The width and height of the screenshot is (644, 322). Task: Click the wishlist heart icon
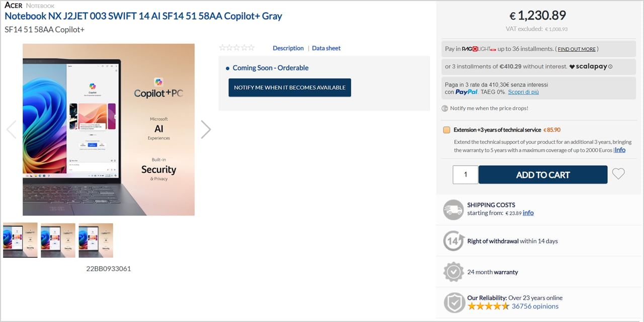618,174
